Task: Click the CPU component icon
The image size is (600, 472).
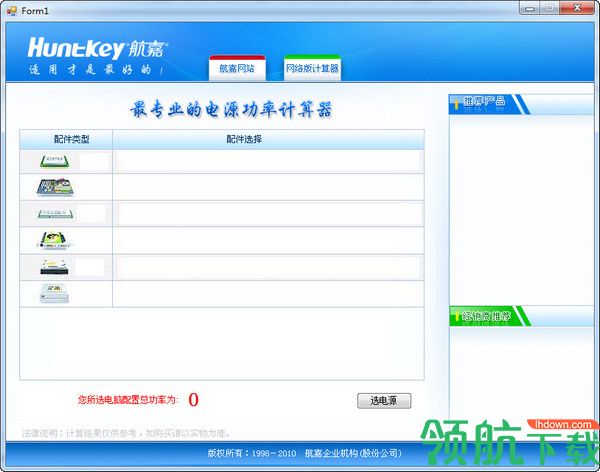Action: point(54,160)
